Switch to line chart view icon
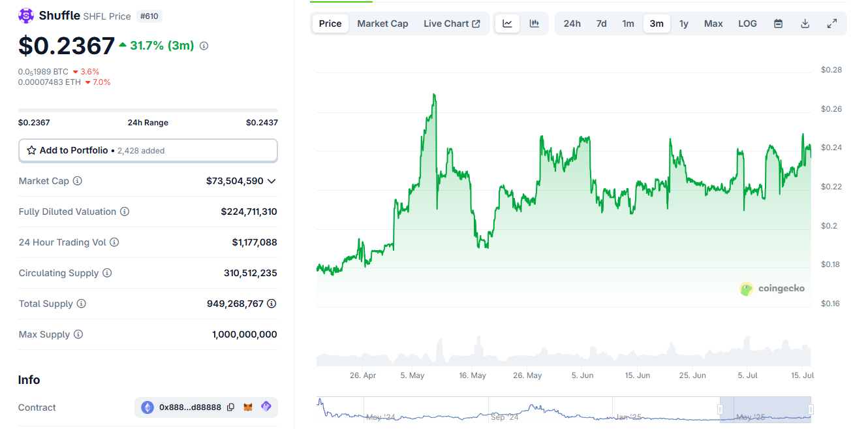The width and height of the screenshot is (868, 429). pos(507,24)
